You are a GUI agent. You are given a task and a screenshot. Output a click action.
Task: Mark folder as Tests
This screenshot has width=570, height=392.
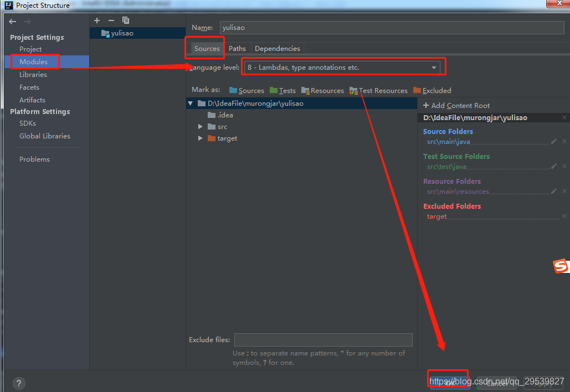point(283,90)
